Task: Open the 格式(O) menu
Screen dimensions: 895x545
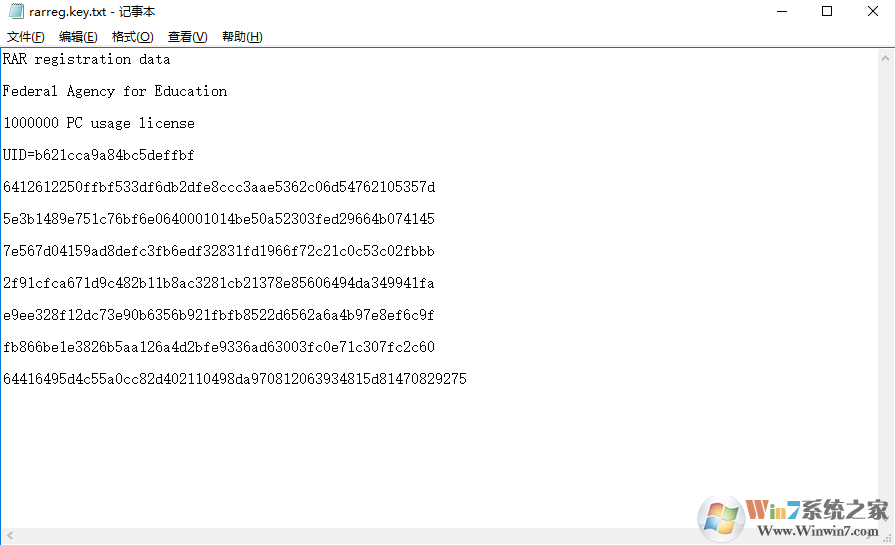Action: [132, 37]
